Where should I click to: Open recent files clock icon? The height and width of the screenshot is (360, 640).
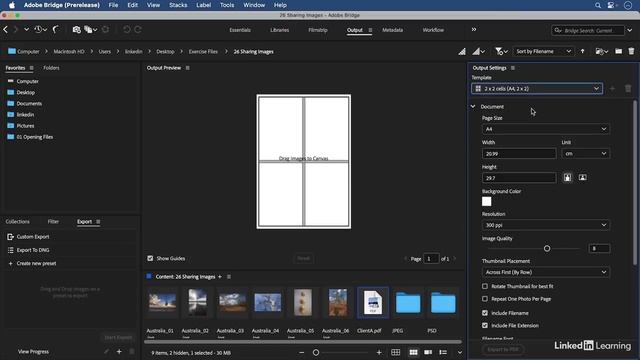point(38,29)
